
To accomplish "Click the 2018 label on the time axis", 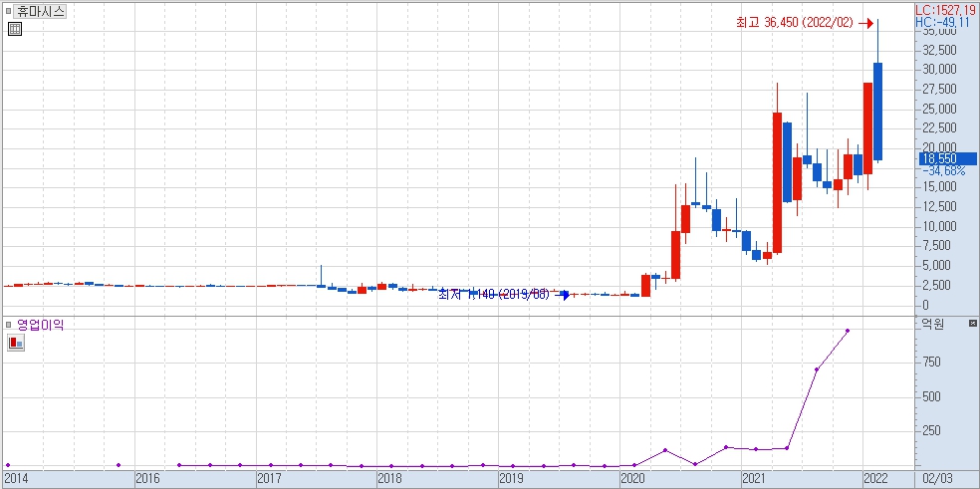I will point(389,480).
